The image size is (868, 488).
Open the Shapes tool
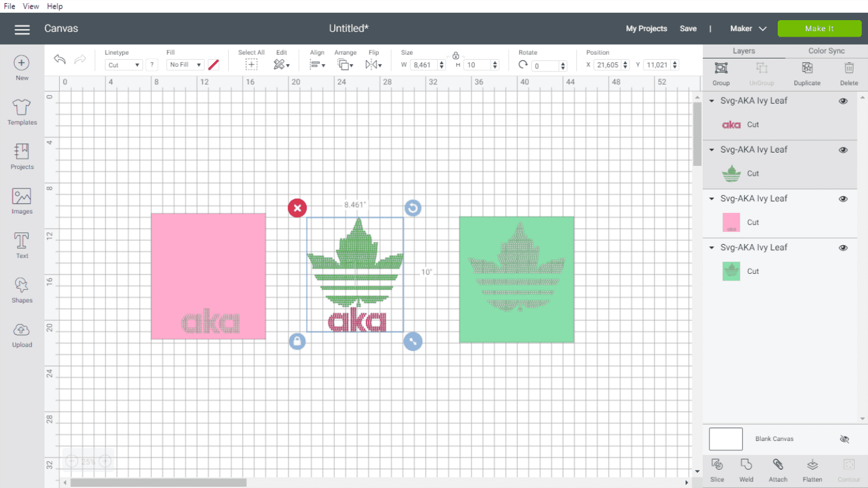(x=22, y=290)
